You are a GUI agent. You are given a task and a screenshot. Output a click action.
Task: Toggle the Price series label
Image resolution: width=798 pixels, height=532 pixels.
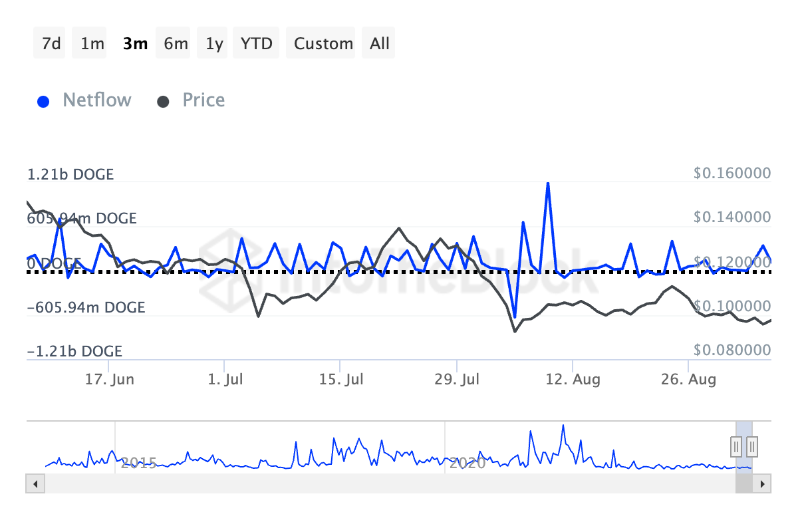pos(203,100)
